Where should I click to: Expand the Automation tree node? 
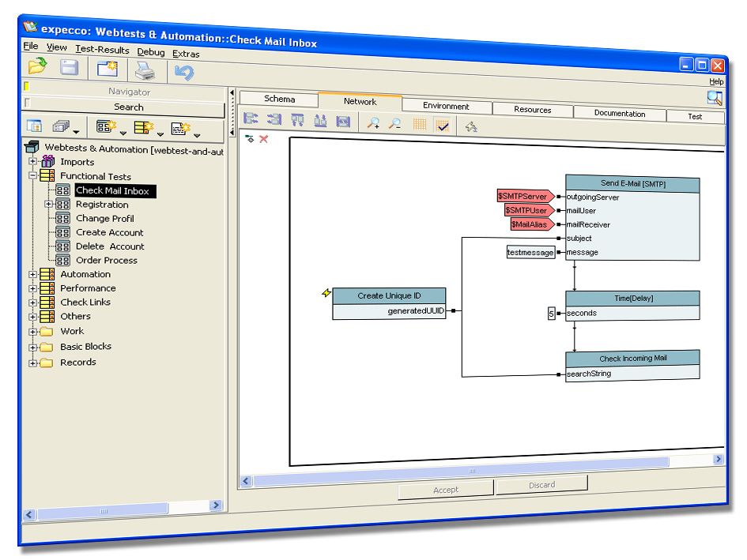pos(33,274)
